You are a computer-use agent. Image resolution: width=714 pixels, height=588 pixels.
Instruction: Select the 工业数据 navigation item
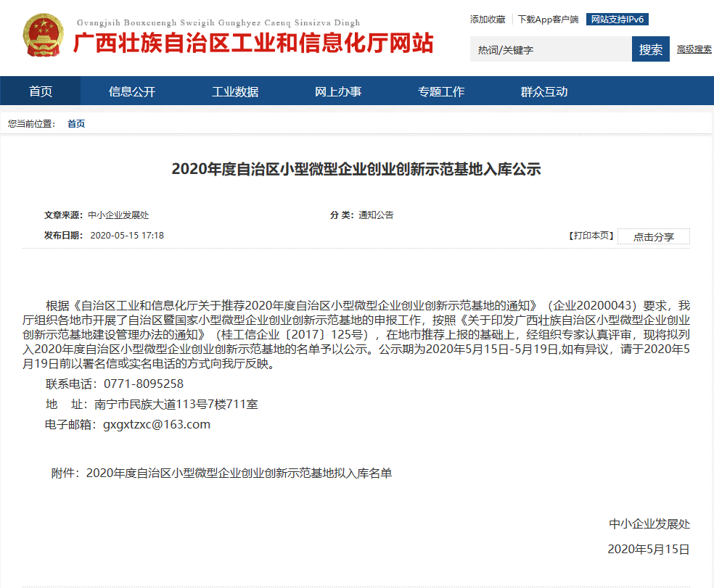click(235, 91)
